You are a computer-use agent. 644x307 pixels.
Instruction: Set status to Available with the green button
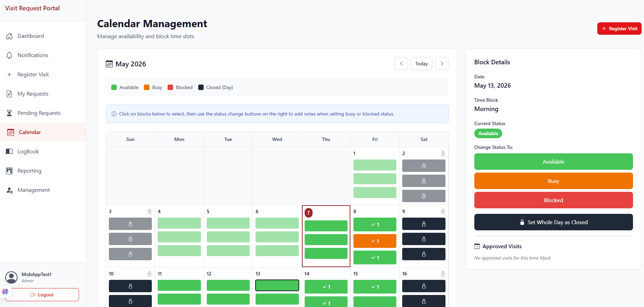pos(554,162)
